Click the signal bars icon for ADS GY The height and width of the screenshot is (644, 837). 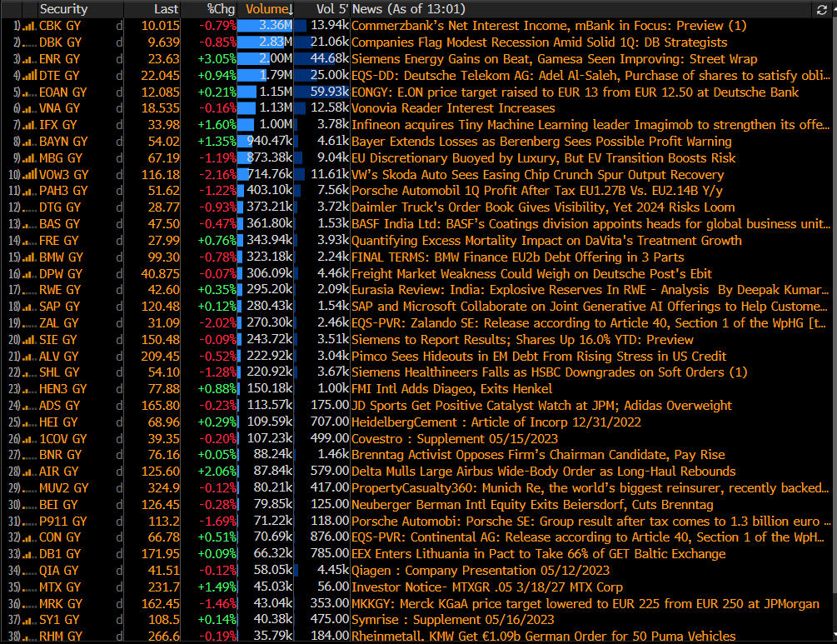(29, 406)
